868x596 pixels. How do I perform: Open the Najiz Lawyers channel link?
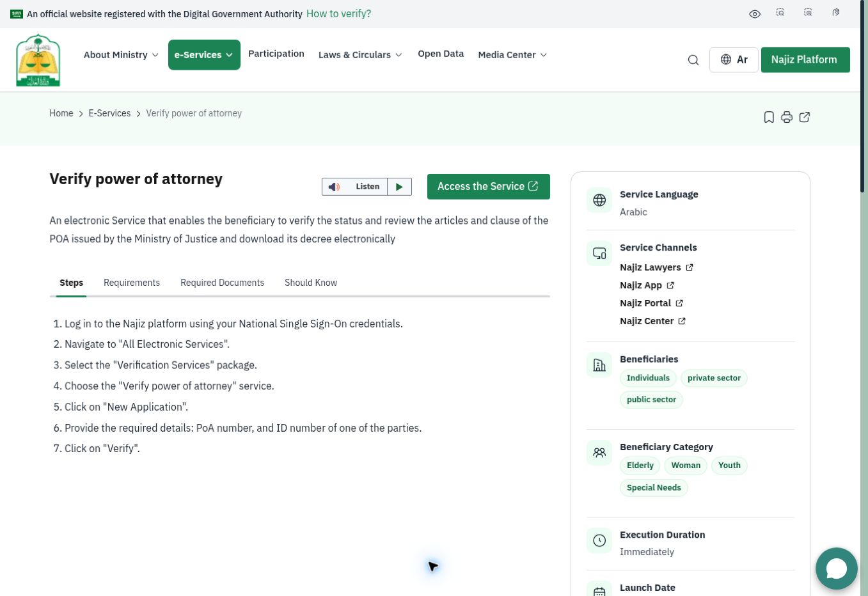point(656,267)
